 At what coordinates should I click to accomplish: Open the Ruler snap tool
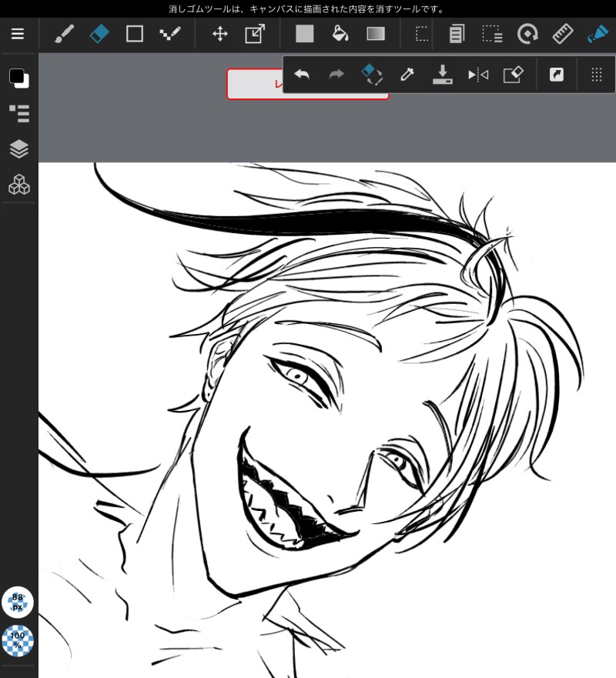coord(563,34)
